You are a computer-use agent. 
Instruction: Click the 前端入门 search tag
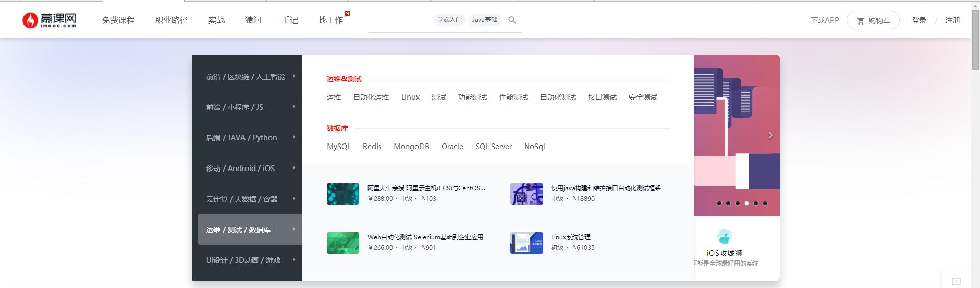point(450,20)
